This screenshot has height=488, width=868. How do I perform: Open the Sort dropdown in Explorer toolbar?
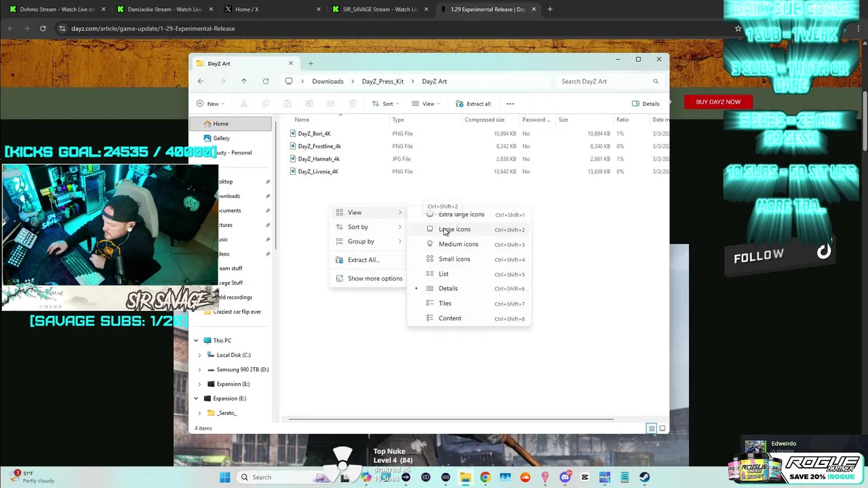coord(385,104)
